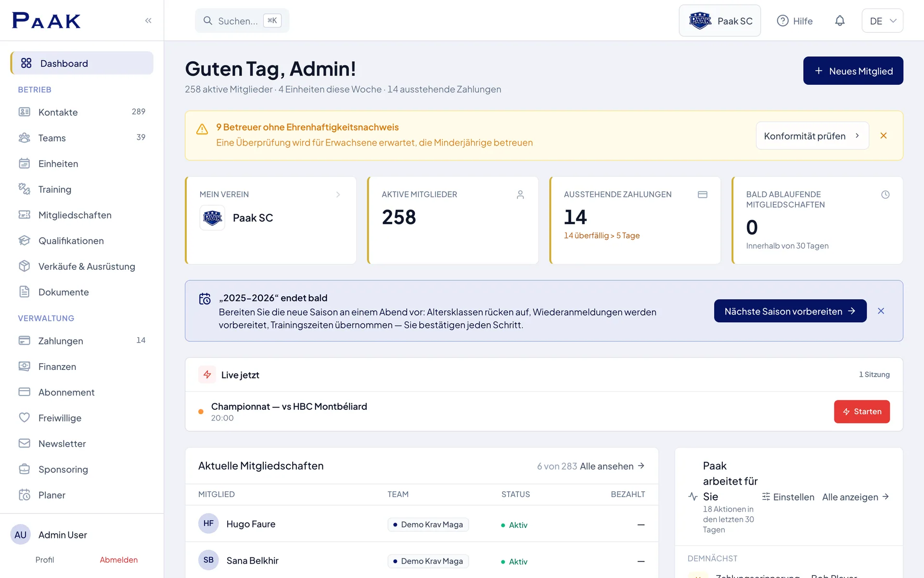Viewport: 924px width, 578px height.
Task: Open the Kontakte menu item
Action: 82,112
